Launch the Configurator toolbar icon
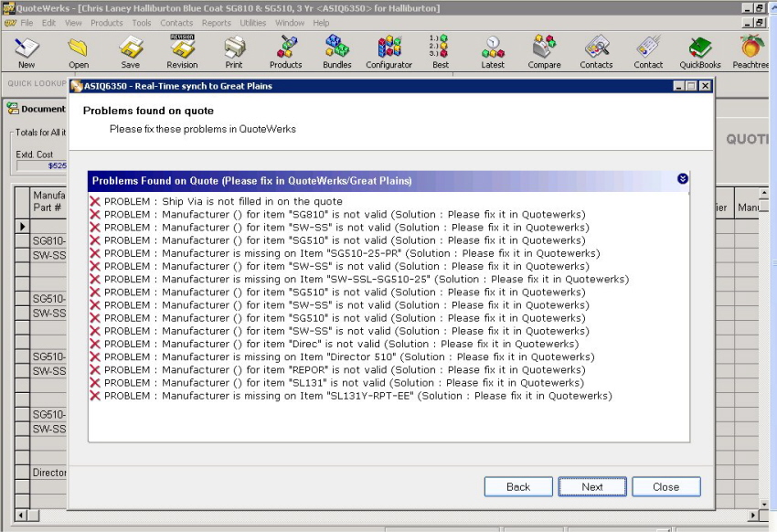This screenshot has width=777, height=532. click(x=389, y=52)
